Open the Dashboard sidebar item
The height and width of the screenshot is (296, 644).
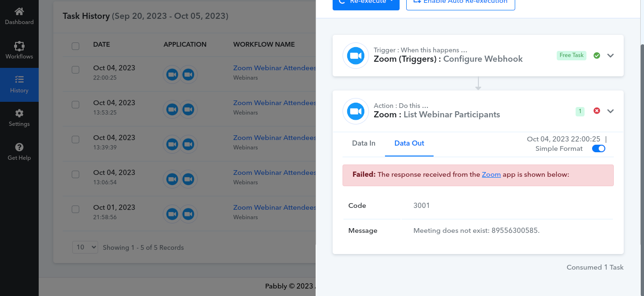pyautogui.click(x=19, y=16)
